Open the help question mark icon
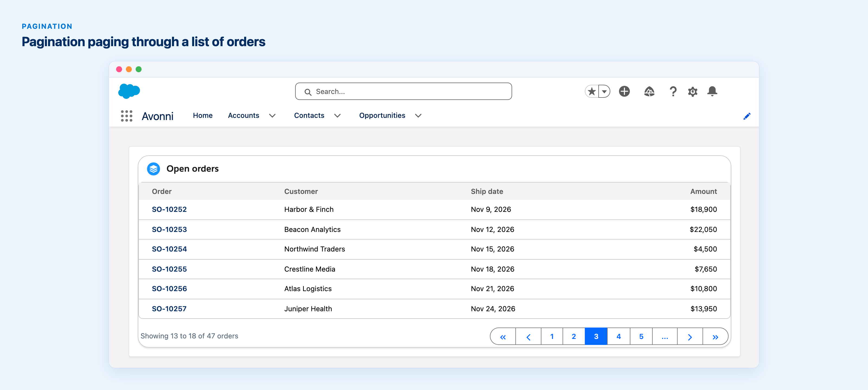This screenshot has width=868, height=390. pyautogui.click(x=673, y=92)
